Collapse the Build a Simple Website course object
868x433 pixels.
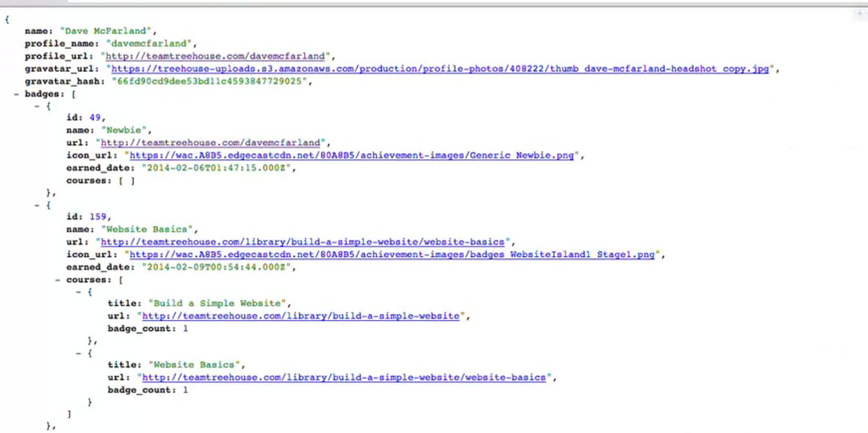pos(78,292)
